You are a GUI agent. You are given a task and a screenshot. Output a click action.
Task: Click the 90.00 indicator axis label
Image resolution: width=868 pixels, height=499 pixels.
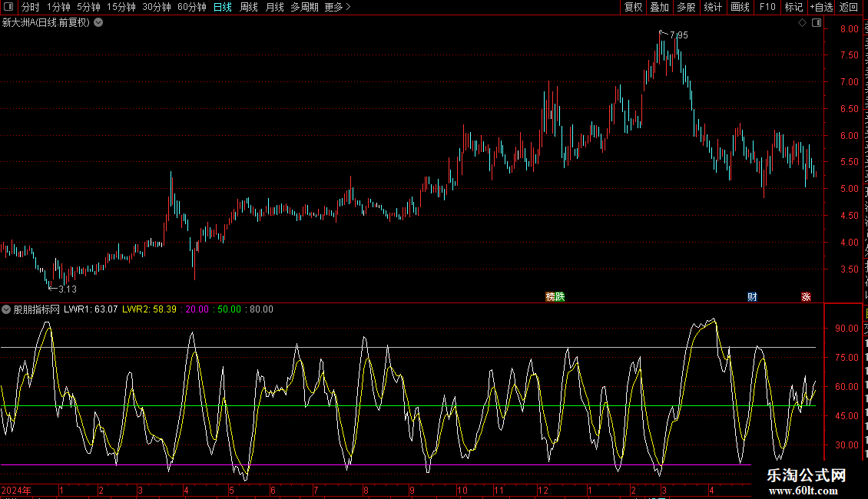847,328
